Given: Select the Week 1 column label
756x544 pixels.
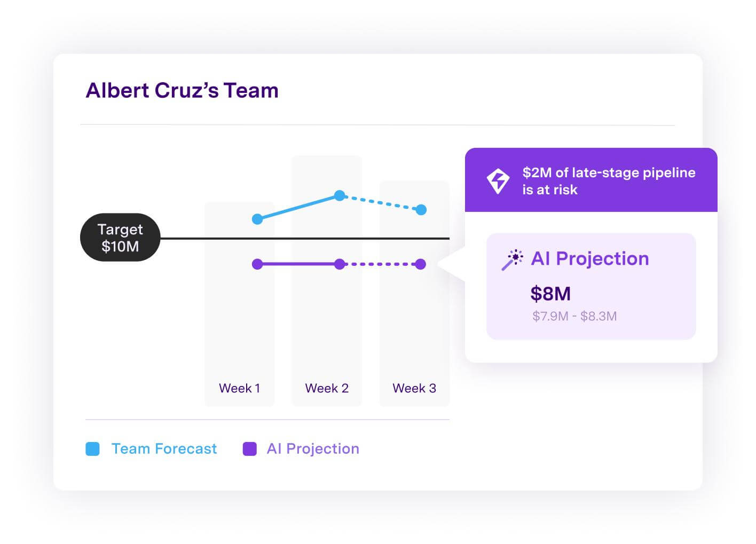Looking at the screenshot, I should (x=239, y=388).
